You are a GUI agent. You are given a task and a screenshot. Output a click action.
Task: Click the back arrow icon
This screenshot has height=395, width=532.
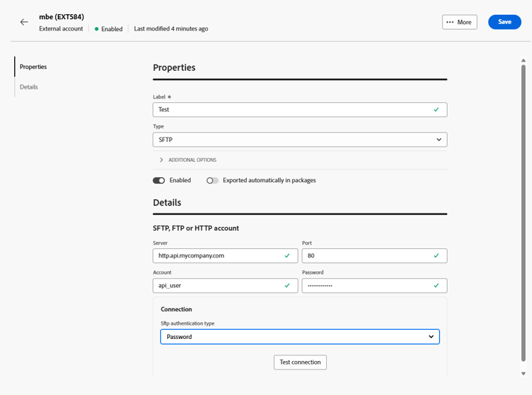(x=24, y=22)
